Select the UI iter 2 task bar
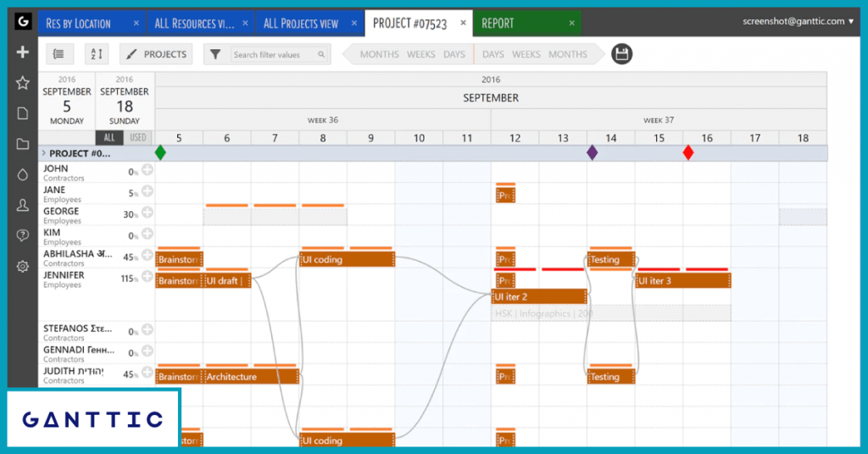The height and width of the screenshot is (454, 868). 539,297
